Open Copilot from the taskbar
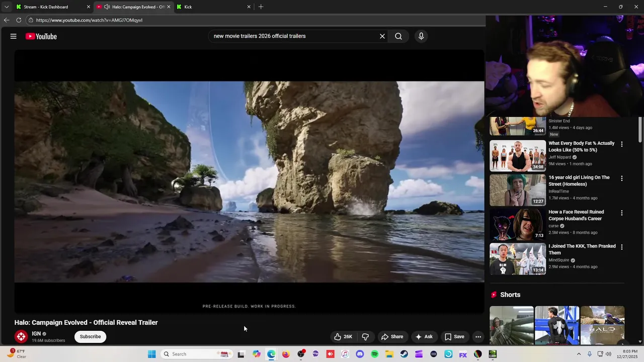The height and width of the screenshot is (362, 644). 257,354
